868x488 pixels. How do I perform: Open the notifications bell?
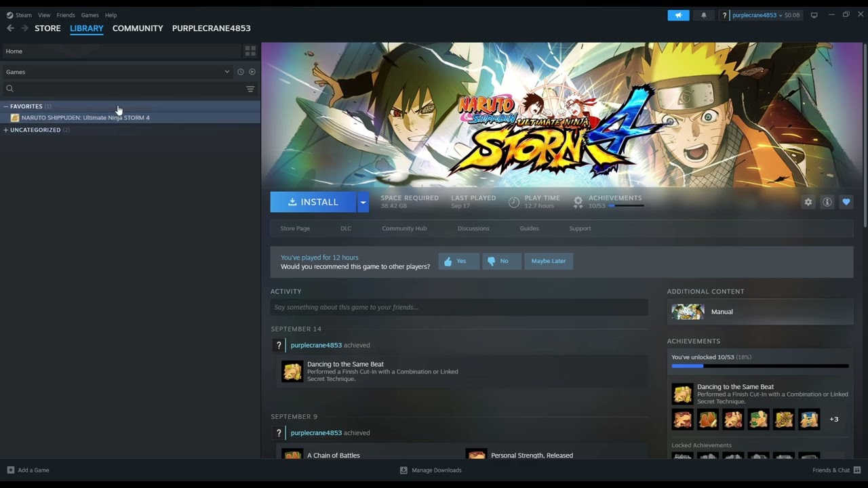(x=703, y=15)
